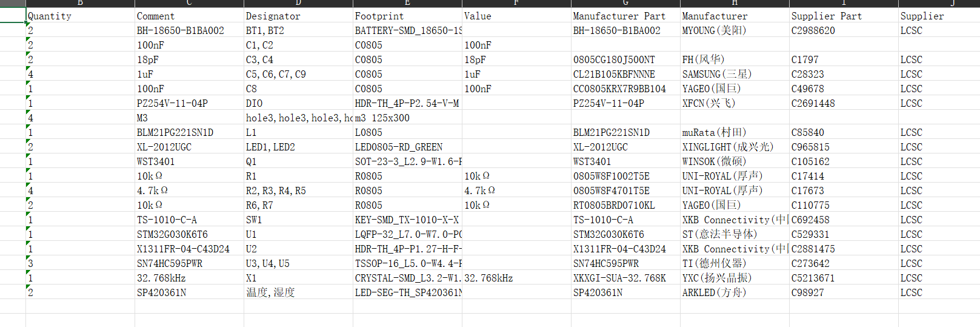Image resolution: width=980 pixels, height=327 pixels.
Task: Select the Designator header cell
Action: [x=298, y=16]
